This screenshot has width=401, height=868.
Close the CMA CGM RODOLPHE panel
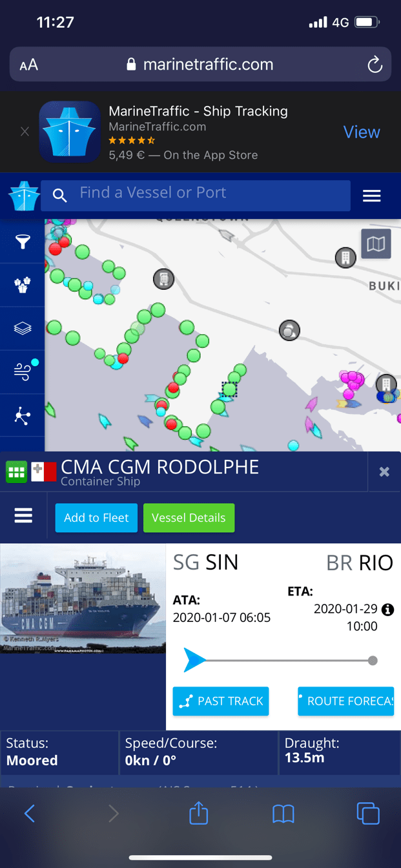point(384,471)
